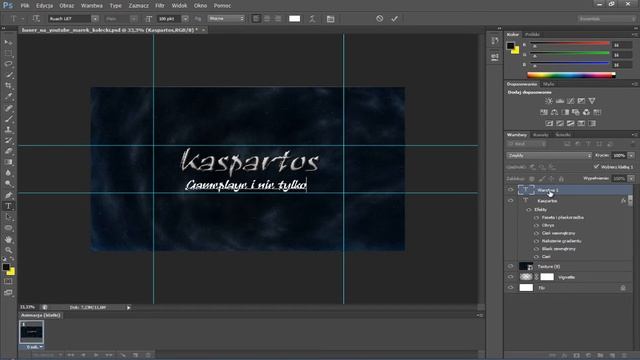Pick a color from the spectrum ramp

pyautogui.click(x=571, y=75)
